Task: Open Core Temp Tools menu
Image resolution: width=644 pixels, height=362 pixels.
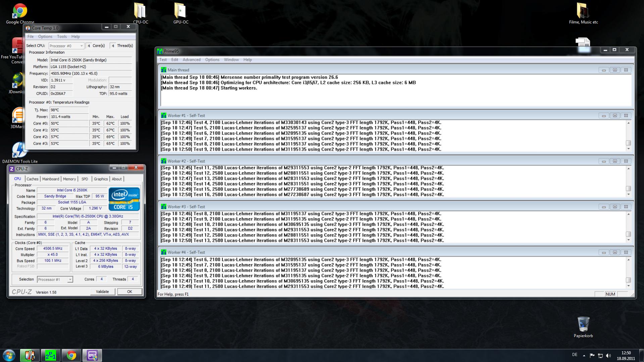Action: coord(62,37)
